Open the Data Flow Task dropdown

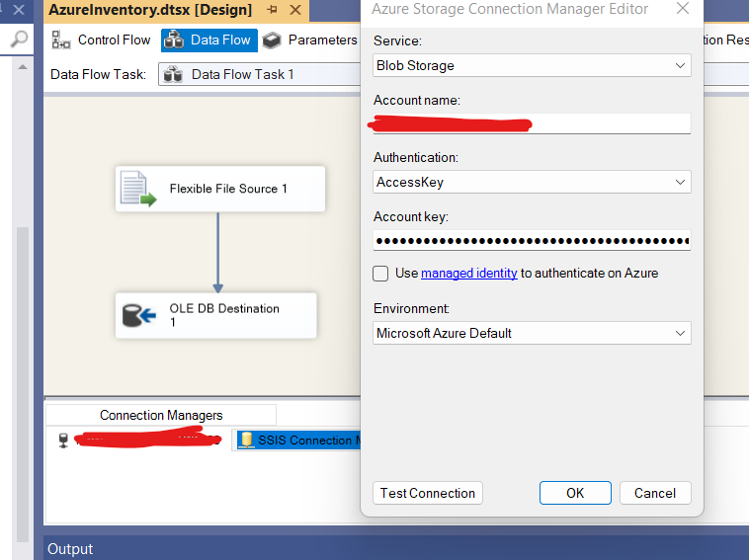tap(259, 74)
